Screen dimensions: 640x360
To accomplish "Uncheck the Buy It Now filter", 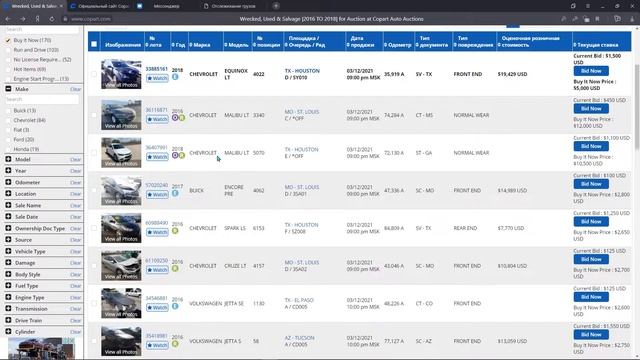I will 8,40.
